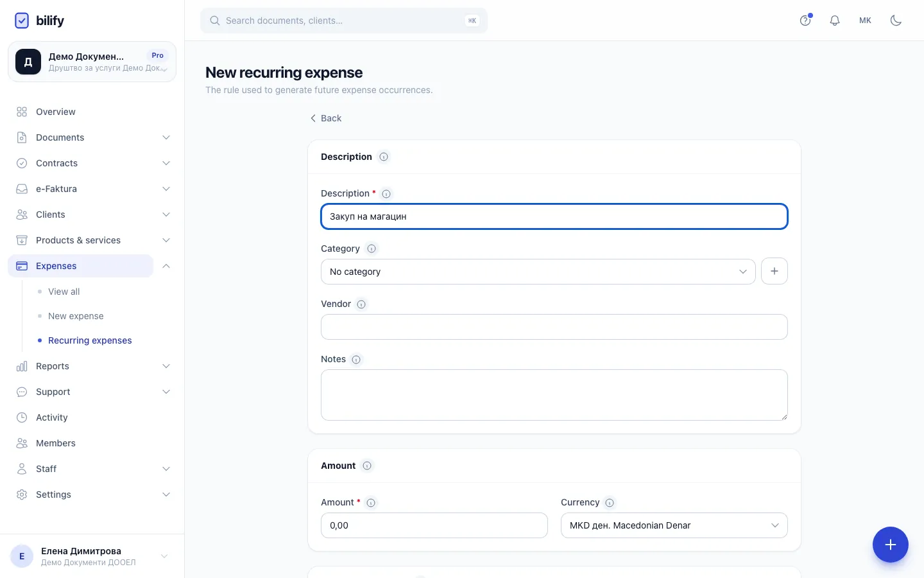Collapse the Expenses sidebar section
This screenshot has height=578, width=924.
point(166,266)
